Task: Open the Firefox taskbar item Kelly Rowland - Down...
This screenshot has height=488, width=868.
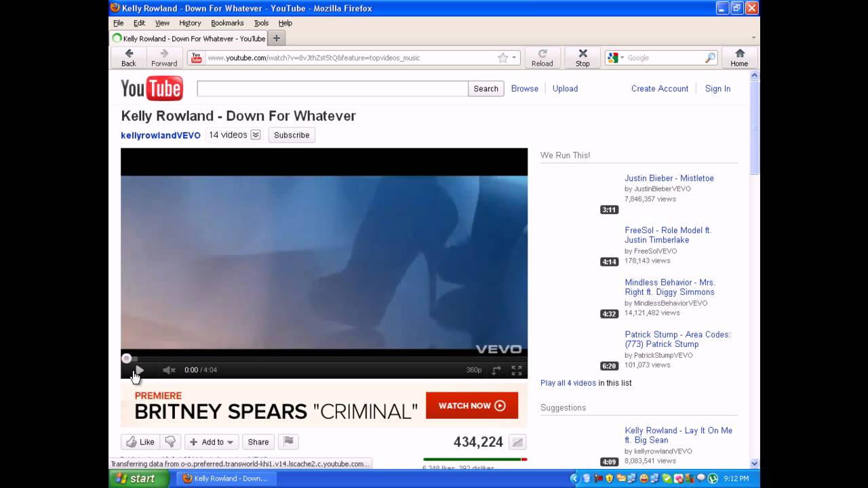Action: (x=225, y=479)
